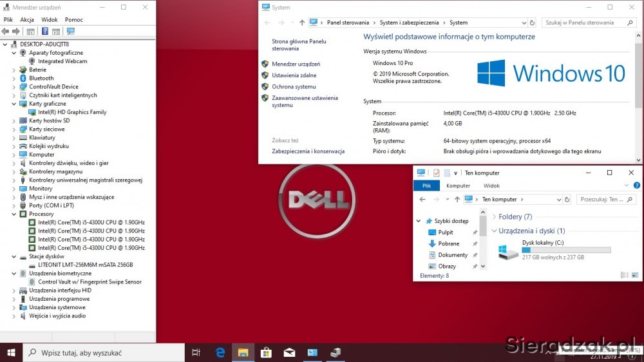Select Pulpit in quick access
The image size is (644, 362).
pos(446,232)
